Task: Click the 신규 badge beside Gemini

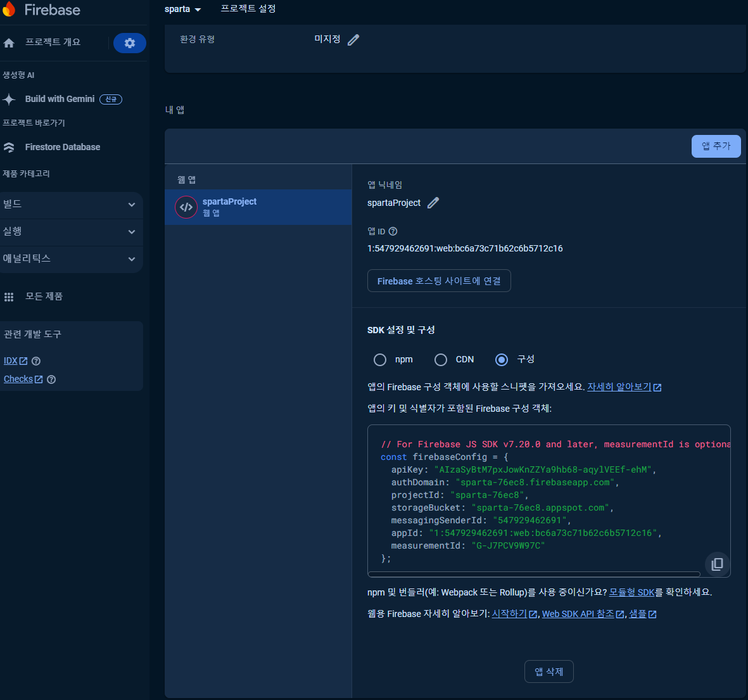Action: pyautogui.click(x=111, y=99)
